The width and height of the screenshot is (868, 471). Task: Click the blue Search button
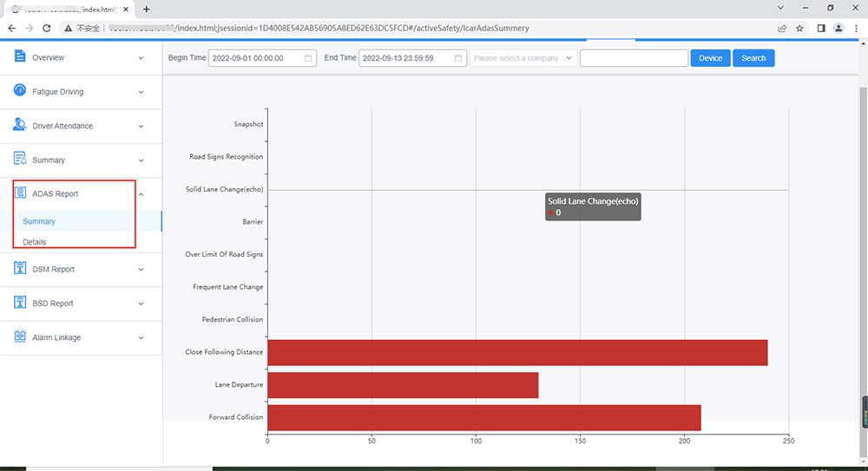coord(753,58)
